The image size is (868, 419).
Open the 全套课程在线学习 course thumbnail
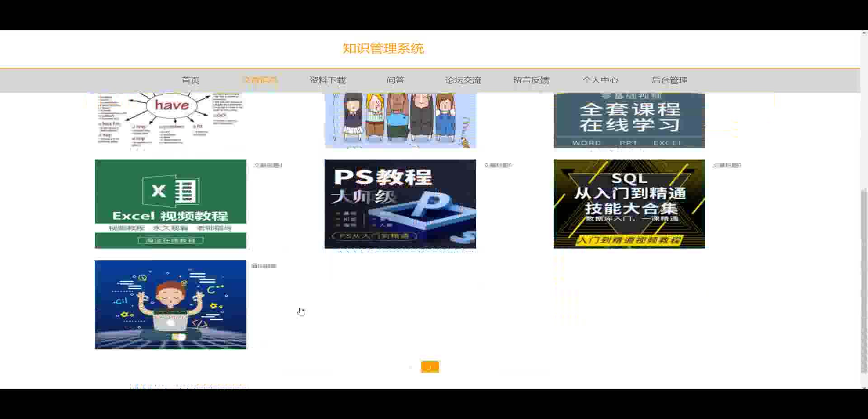[x=629, y=120]
